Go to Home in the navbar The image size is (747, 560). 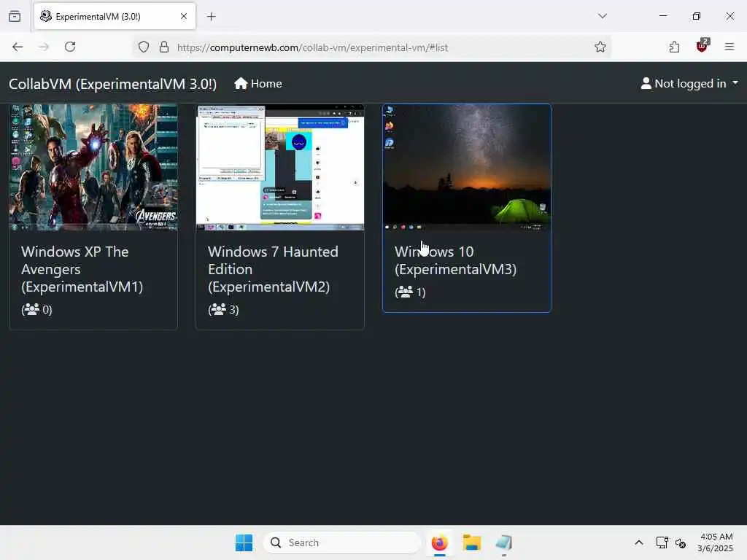pyautogui.click(x=258, y=84)
